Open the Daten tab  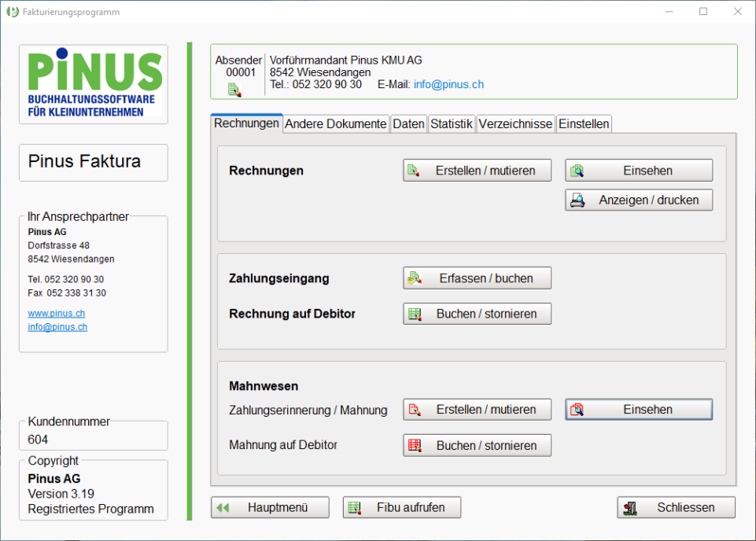pos(408,124)
